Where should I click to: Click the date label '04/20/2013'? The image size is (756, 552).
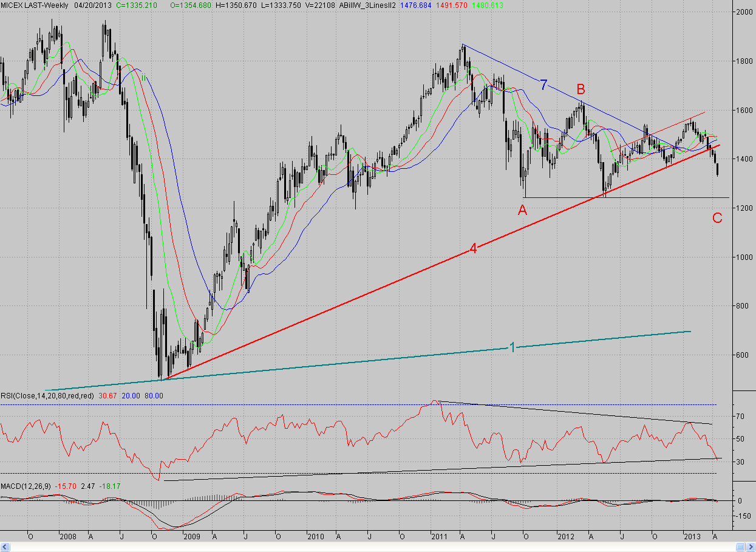pos(94,5)
